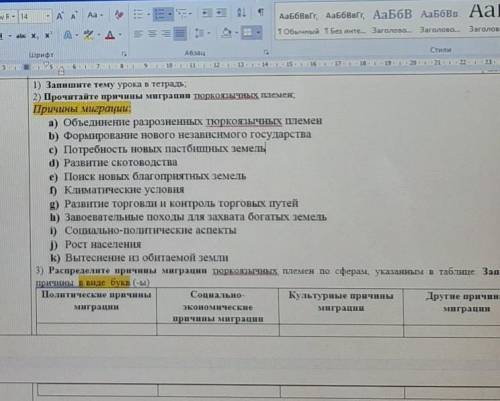Viewport: 500px width, 401px height.
Task: Toggle justified text alignment
Action: [x=180, y=33]
